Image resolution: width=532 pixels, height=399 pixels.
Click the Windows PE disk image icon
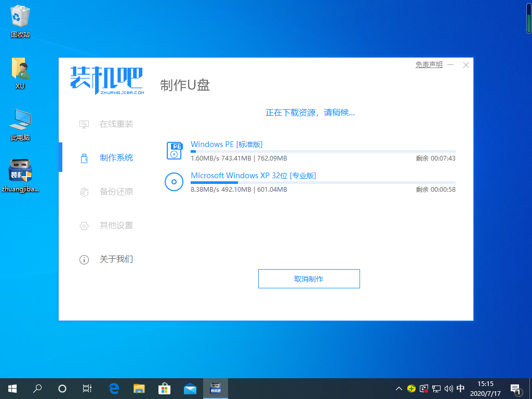click(x=174, y=151)
